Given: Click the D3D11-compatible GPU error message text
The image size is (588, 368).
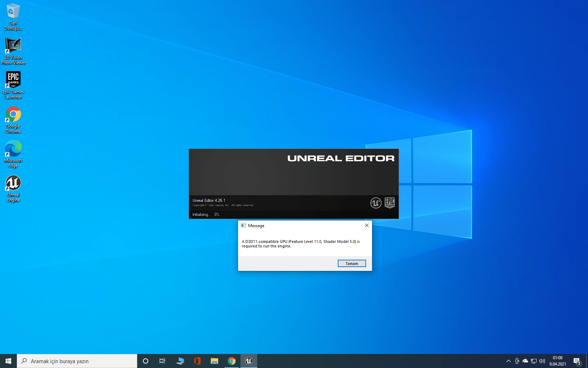Looking at the screenshot, I should pos(301,244).
